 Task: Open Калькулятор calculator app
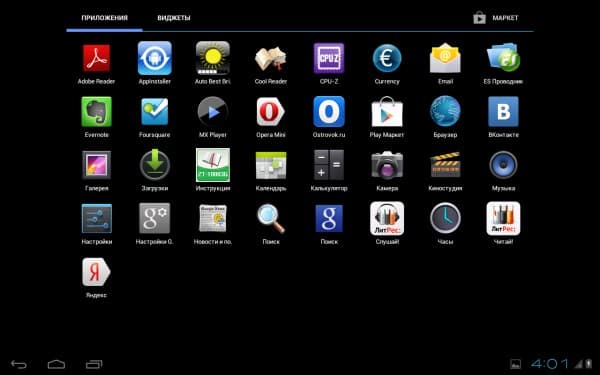point(329,165)
